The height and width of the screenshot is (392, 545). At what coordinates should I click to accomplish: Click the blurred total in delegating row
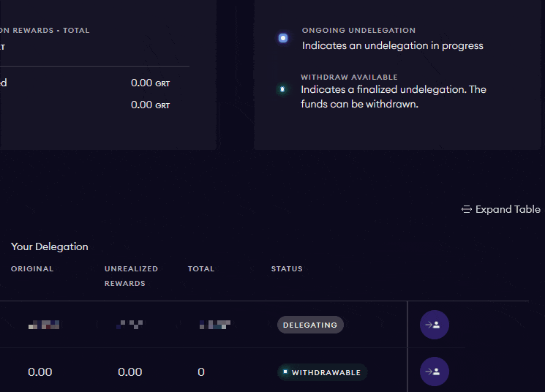[x=215, y=325]
